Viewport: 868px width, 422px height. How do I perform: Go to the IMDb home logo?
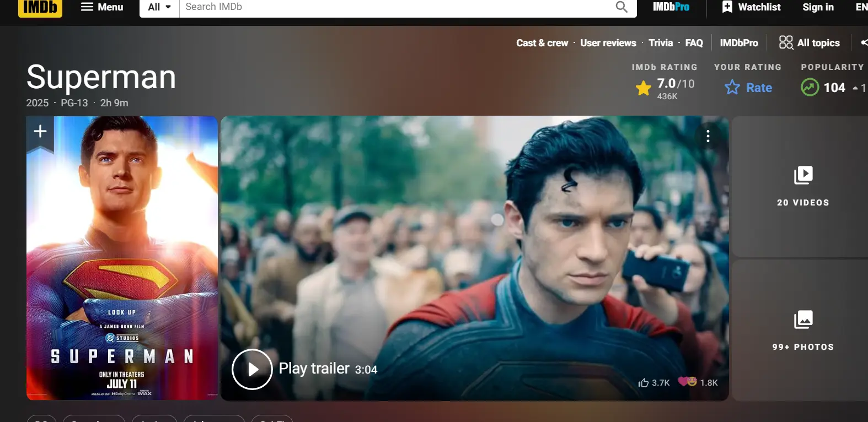(40, 7)
